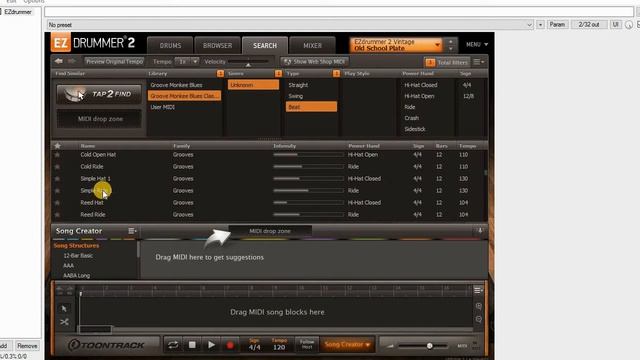This screenshot has width=640, height=360.
Task: Toggle Groove Monkee Blues Clas... library filter
Action: [x=184, y=96]
